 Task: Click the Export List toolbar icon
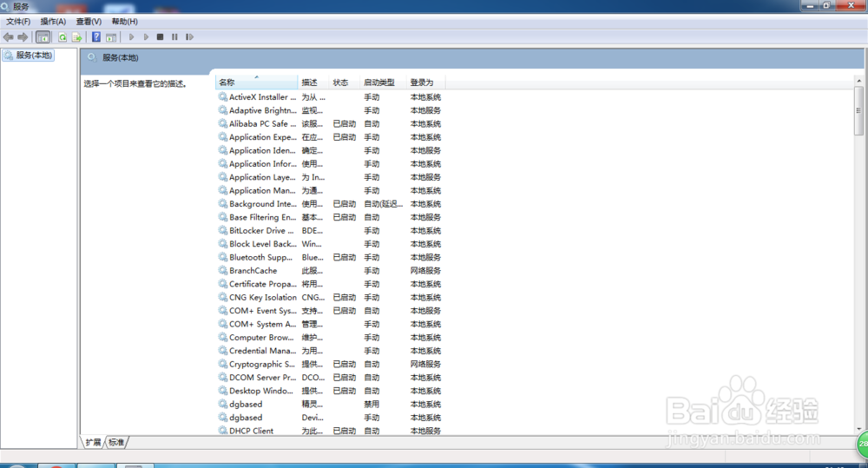click(77, 37)
